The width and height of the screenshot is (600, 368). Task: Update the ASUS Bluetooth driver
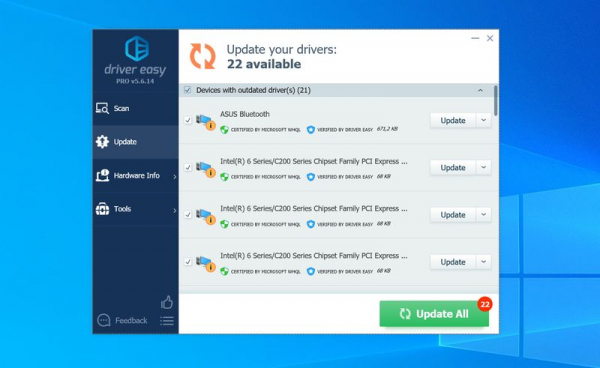pyautogui.click(x=453, y=120)
